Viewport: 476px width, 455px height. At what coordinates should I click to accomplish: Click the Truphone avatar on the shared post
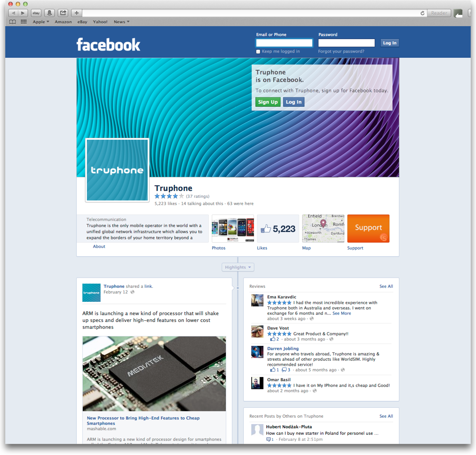[91, 293]
